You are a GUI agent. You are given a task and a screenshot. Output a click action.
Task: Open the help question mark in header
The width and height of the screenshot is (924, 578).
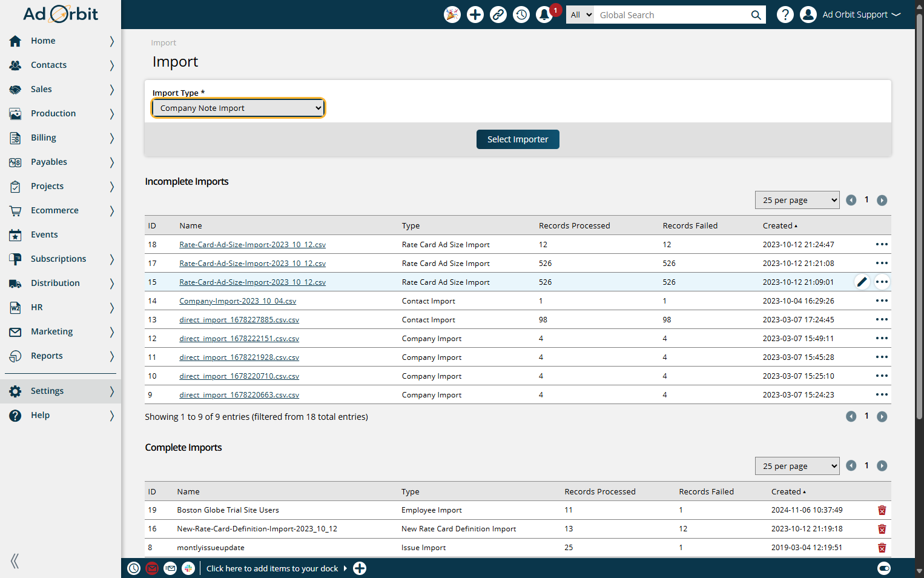pos(785,15)
